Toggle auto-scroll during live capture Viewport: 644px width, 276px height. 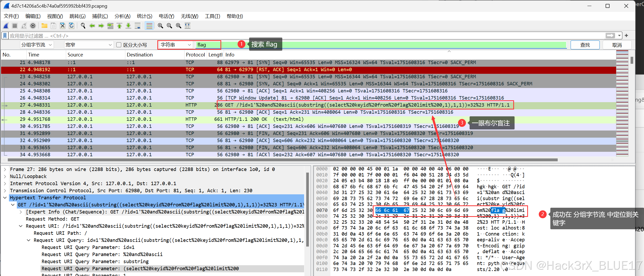click(138, 26)
